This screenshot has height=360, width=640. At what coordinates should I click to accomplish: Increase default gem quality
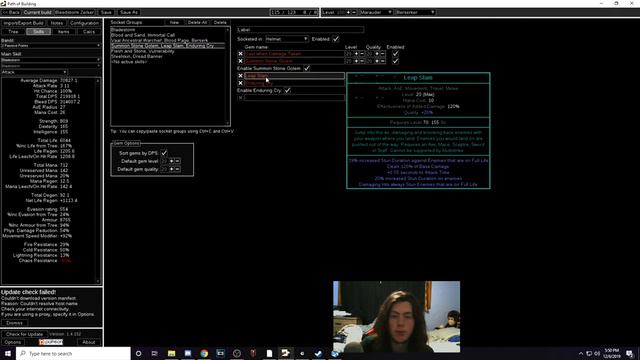pos(172,169)
